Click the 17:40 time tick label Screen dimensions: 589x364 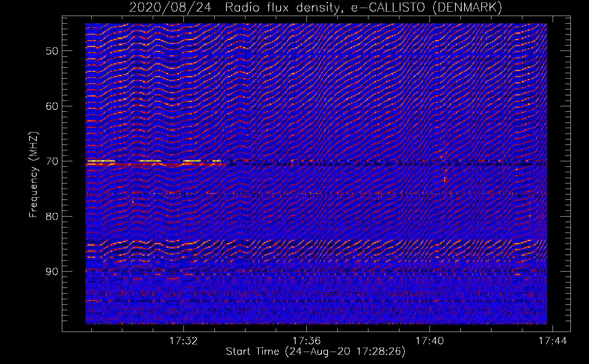click(x=430, y=341)
